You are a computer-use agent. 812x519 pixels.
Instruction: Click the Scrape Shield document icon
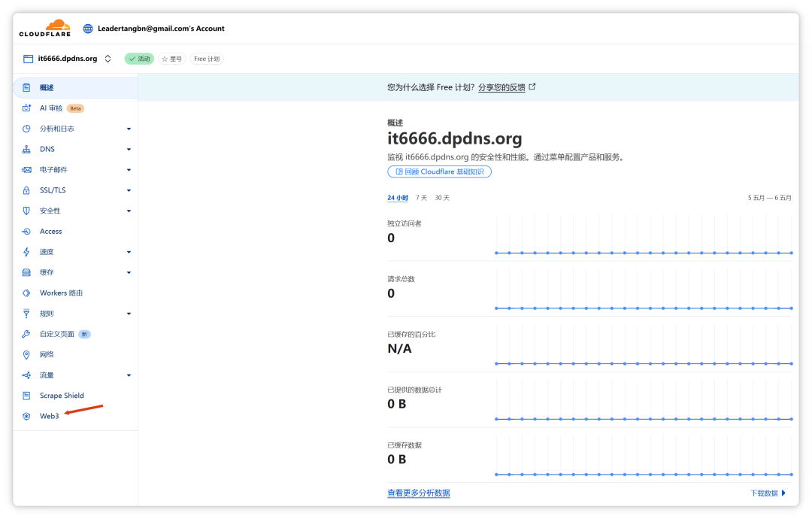click(26, 396)
